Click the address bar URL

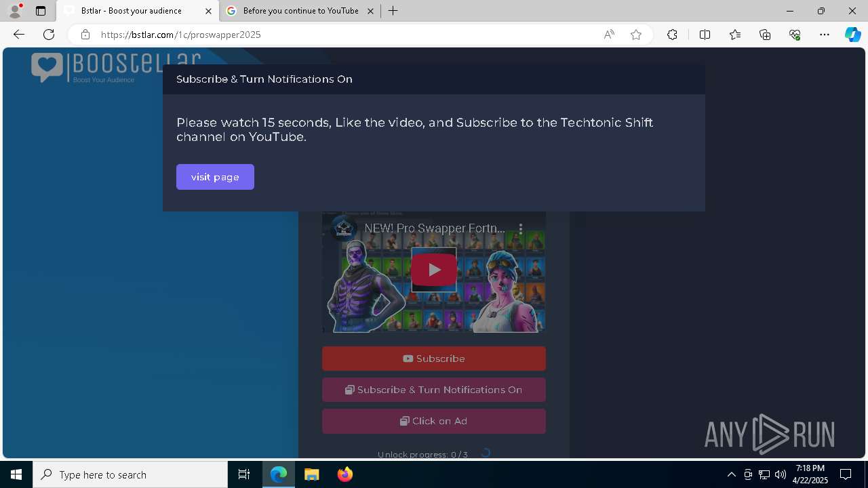coord(181,35)
